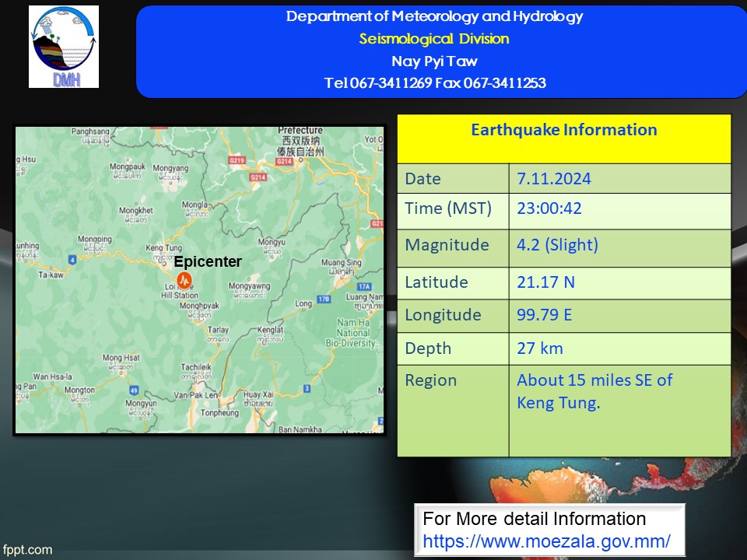Click the route 49 highway badge
747x560 pixels.
click(134, 390)
